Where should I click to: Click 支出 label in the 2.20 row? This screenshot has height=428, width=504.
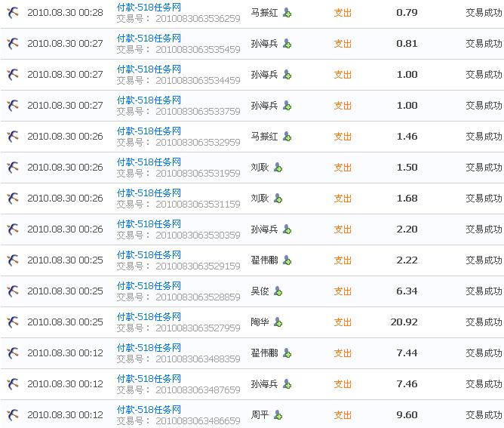(x=343, y=229)
